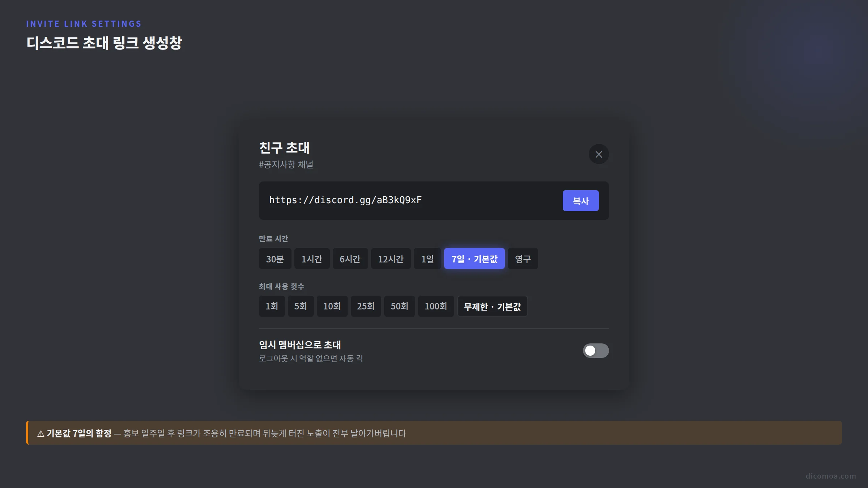Pick 50회 max uses
This screenshot has height=488, width=868.
tap(399, 307)
